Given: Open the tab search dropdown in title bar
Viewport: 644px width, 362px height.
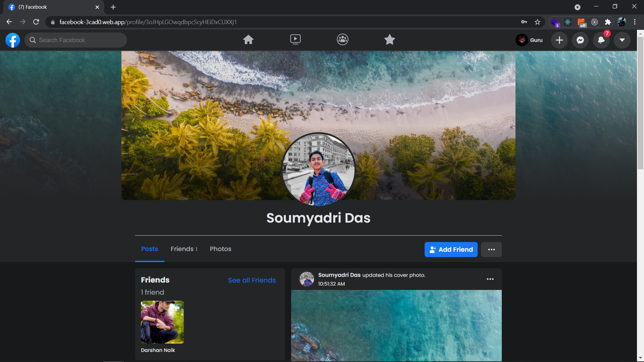Looking at the screenshot, I should pyautogui.click(x=577, y=7).
